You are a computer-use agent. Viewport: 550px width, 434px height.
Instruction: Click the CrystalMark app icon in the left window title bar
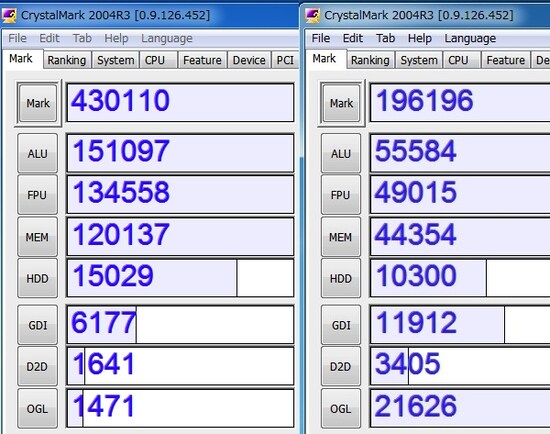[9, 16]
